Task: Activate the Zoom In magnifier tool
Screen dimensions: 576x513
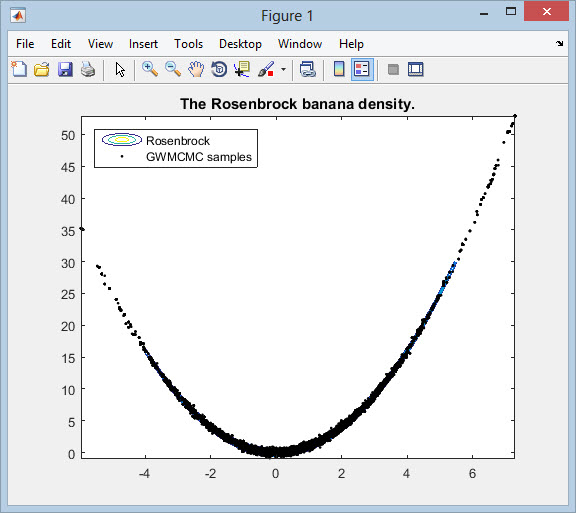Action: pyautogui.click(x=150, y=69)
